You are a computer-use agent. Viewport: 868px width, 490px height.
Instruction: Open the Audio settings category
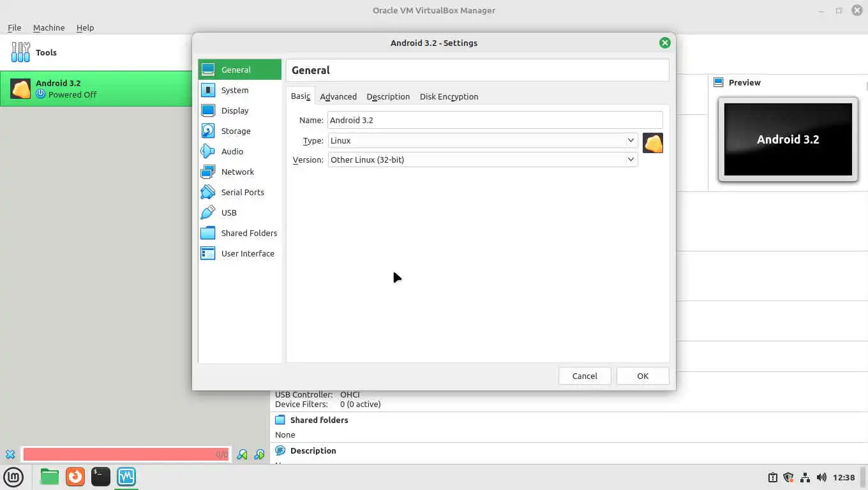click(x=239, y=151)
